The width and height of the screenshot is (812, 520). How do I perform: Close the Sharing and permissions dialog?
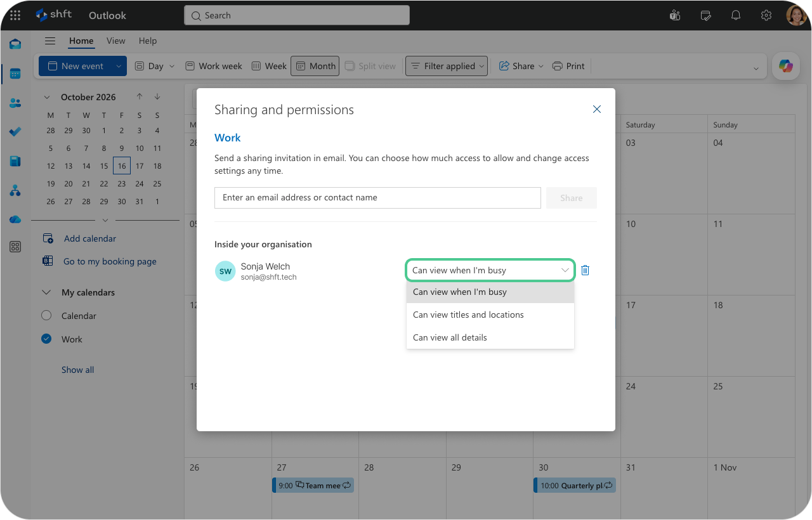pyautogui.click(x=597, y=109)
